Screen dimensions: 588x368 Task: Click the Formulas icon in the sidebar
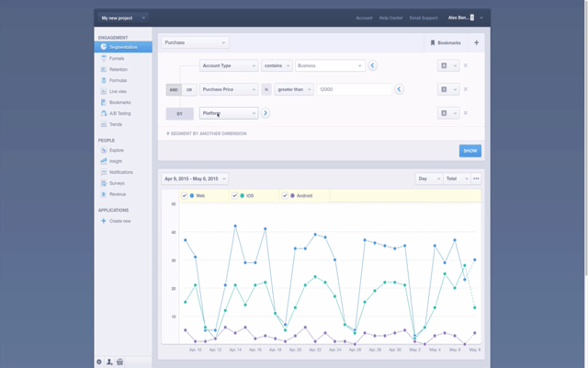point(104,80)
